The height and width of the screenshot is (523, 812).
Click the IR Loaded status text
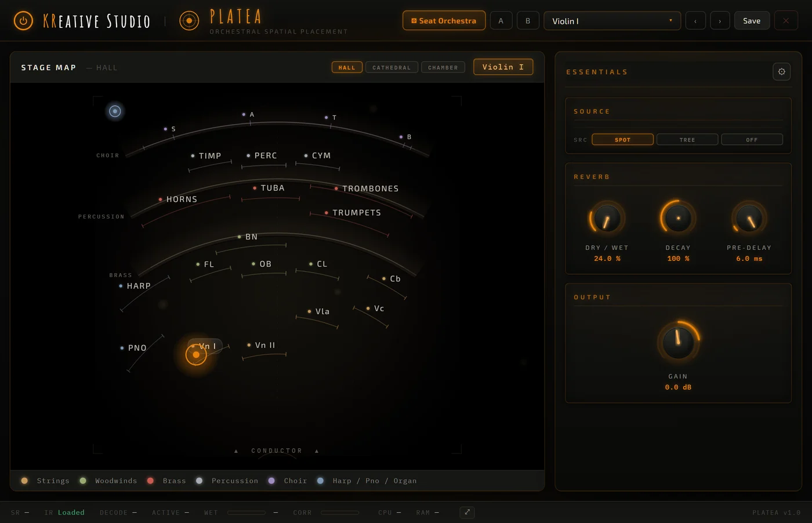[x=64, y=513]
